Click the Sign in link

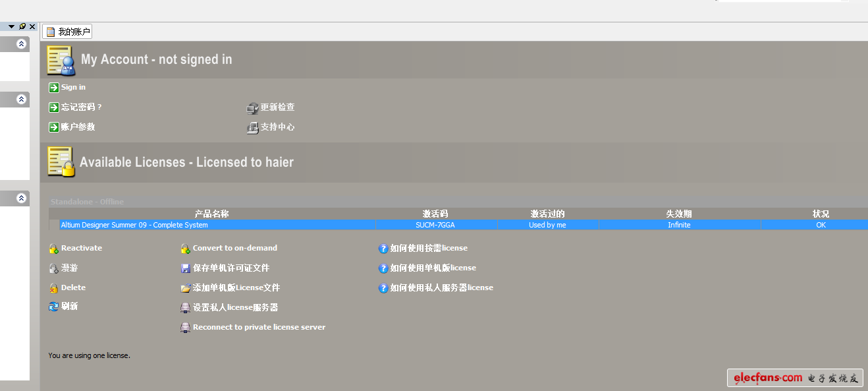[73, 88]
